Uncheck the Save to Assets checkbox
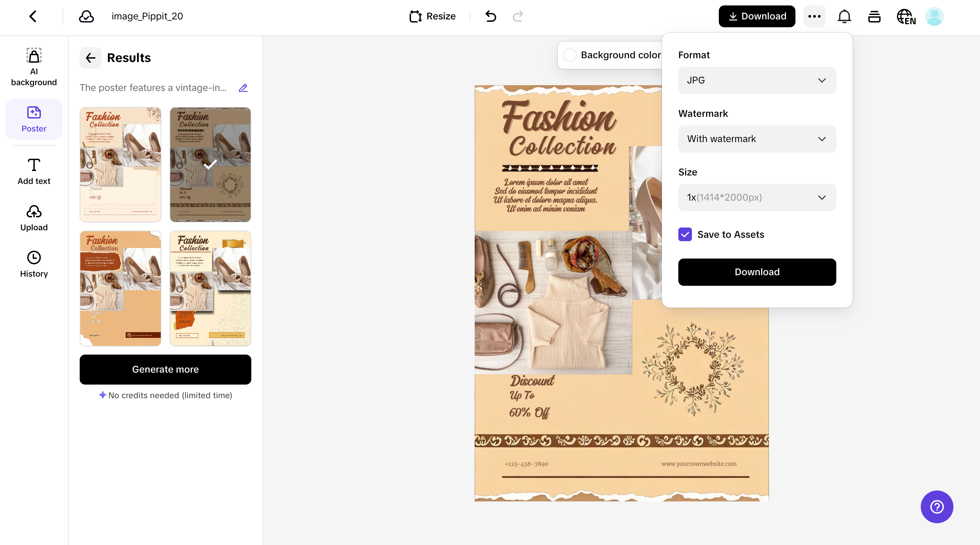The width and height of the screenshot is (980, 545). pos(685,234)
